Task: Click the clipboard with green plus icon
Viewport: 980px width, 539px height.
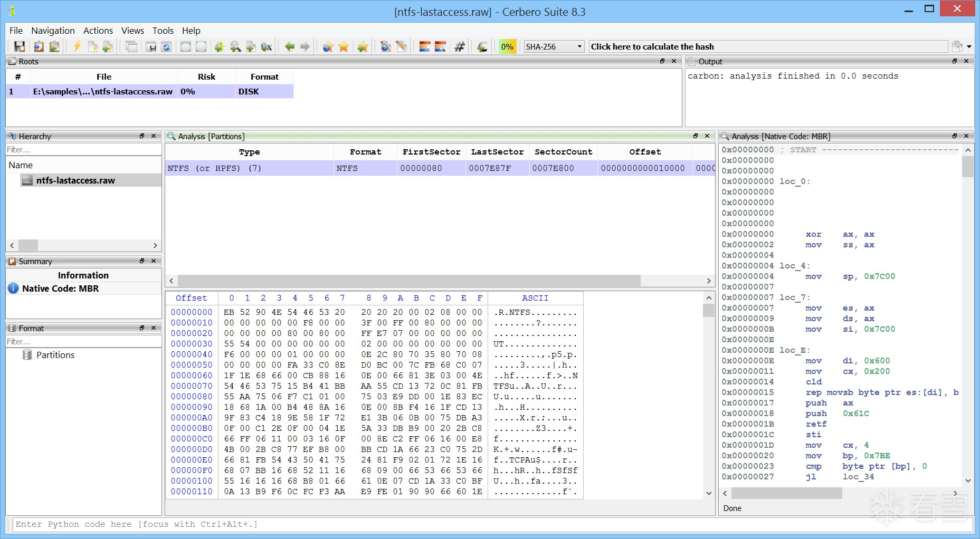Action: tap(54, 46)
